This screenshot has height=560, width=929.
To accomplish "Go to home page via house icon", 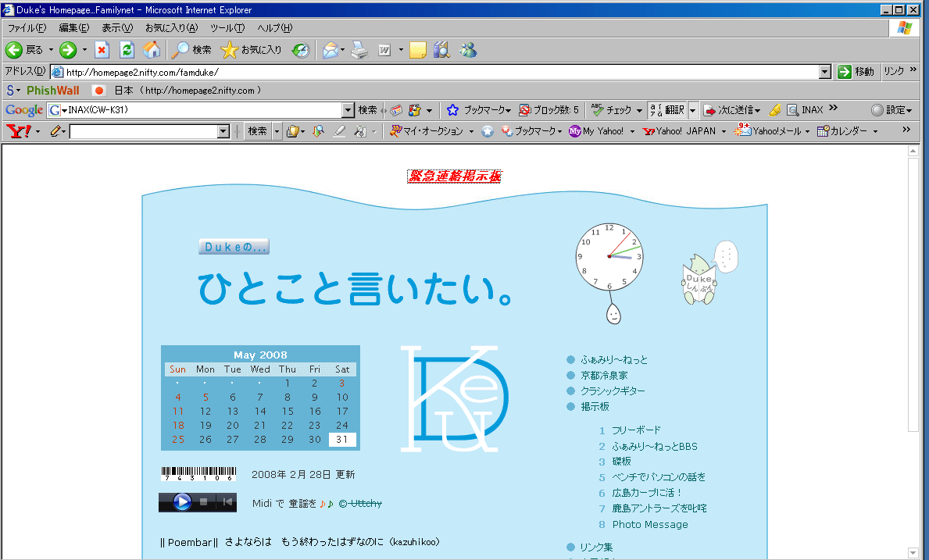I will (152, 50).
